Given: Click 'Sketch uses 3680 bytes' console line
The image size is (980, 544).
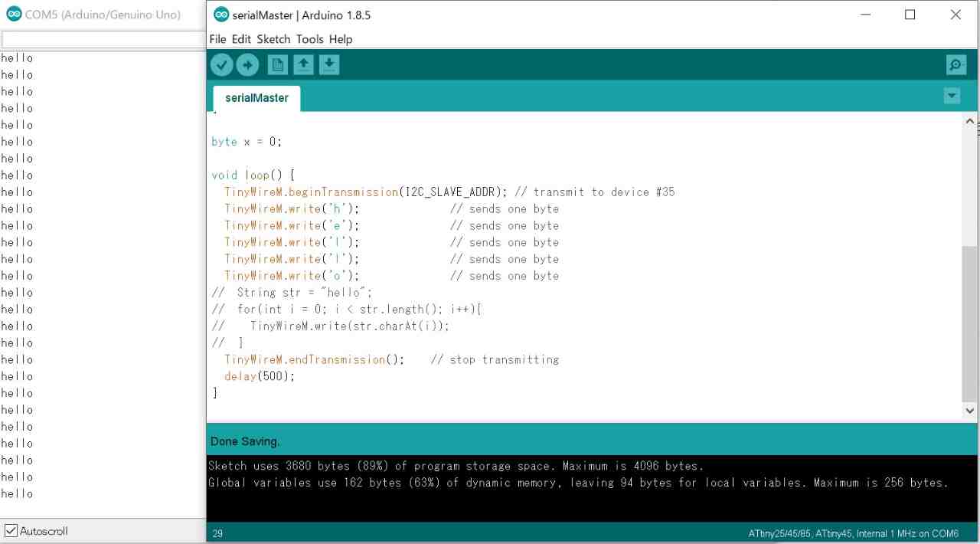Looking at the screenshot, I should click(x=456, y=466).
